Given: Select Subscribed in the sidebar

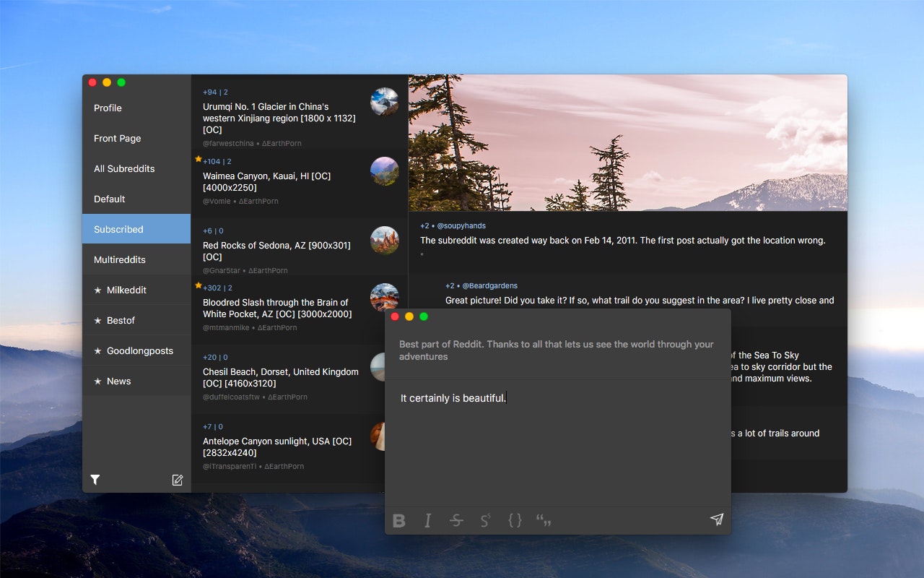Looking at the screenshot, I should [x=136, y=229].
